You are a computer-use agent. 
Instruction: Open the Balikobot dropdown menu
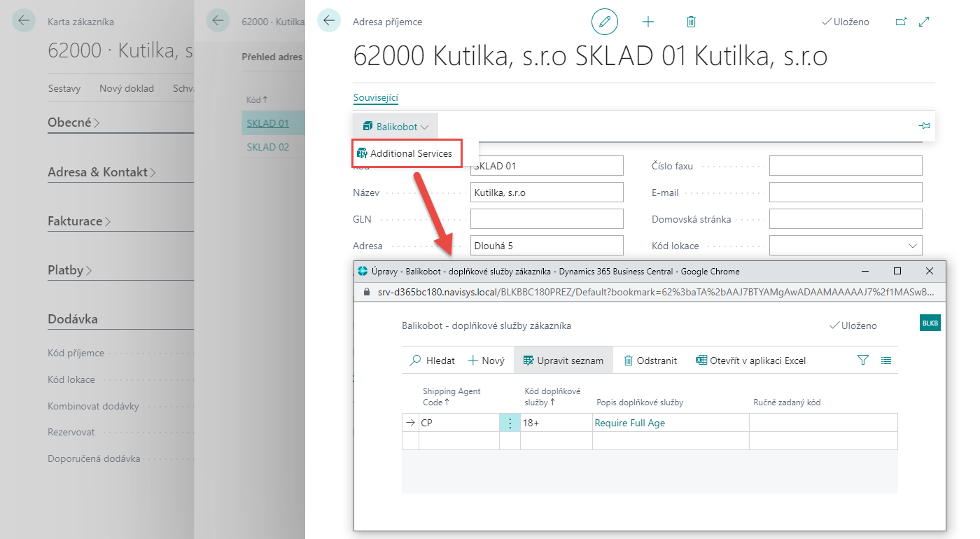(x=396, y=127)
